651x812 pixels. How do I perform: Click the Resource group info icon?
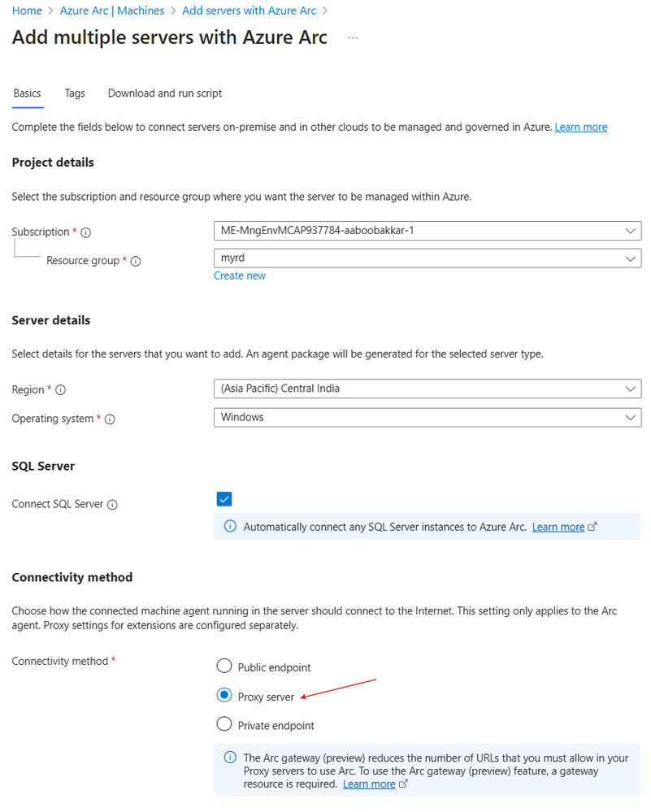pos(136,262)
